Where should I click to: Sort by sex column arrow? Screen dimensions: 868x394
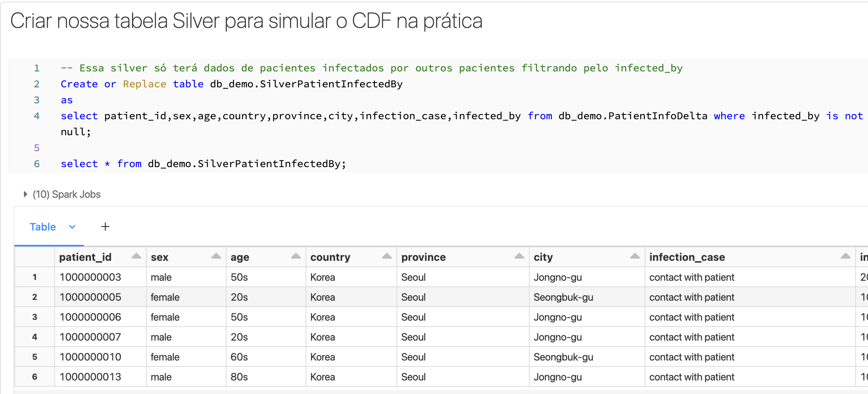pyautogui.click(x=216, y=256)
